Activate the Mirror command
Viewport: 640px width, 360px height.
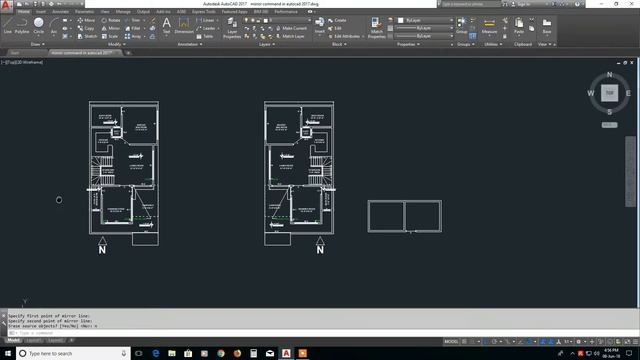coord(111,28)
